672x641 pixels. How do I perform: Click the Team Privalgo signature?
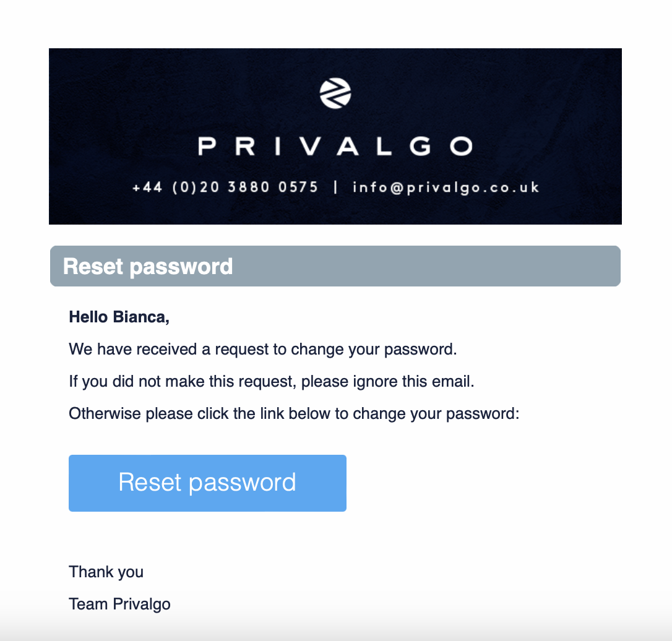click(x=119, y=604)
